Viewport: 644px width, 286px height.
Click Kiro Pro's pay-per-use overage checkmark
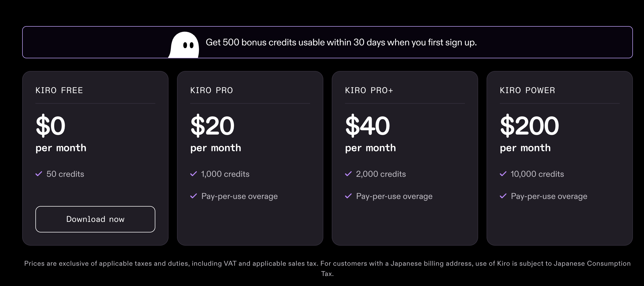pyautogui.click(x=194, y=196)
